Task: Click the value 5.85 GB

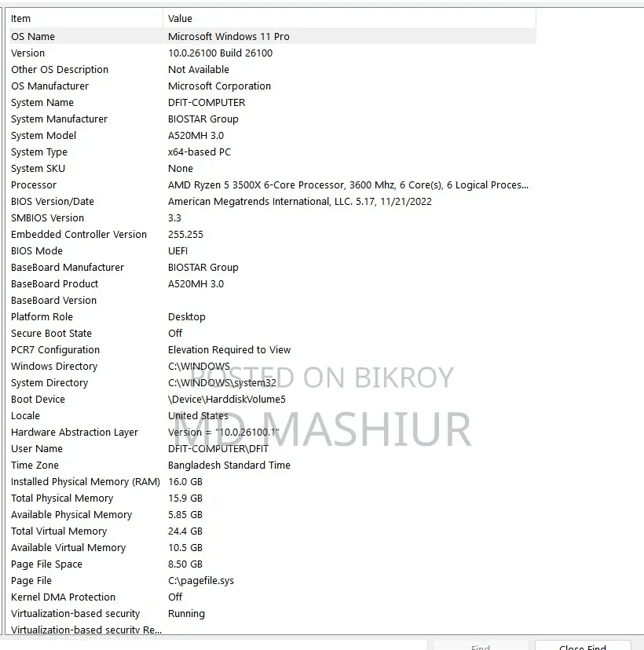Action: (x=185, y=515)
